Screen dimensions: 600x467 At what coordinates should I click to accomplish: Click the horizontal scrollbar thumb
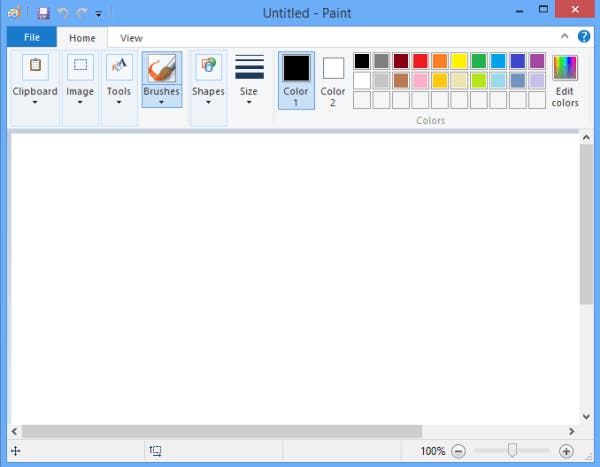point(222,431)
